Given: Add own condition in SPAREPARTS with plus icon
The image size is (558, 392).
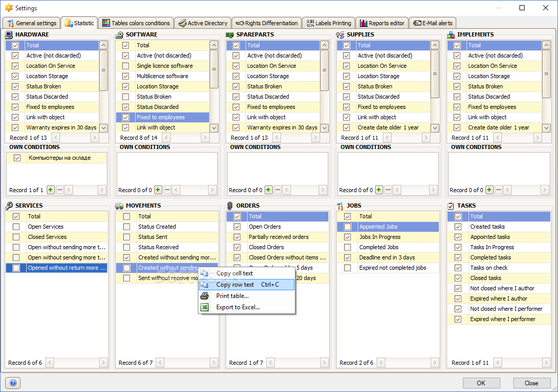Looking at the screenshot, I should pos(268,190).
